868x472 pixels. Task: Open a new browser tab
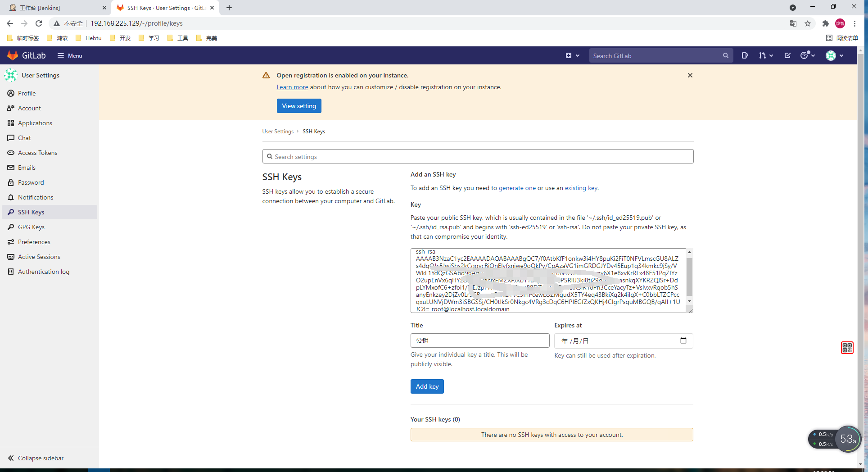click(229, 8)
